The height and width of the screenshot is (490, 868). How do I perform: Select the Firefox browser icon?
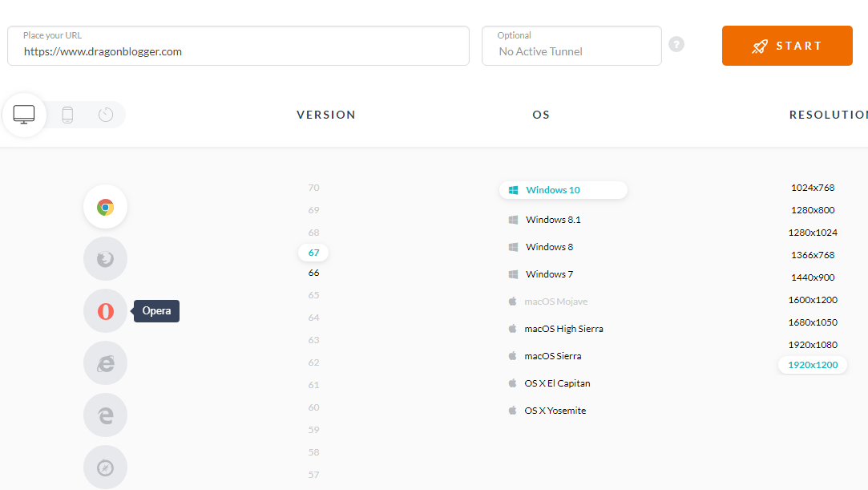(x=105, y=259)
